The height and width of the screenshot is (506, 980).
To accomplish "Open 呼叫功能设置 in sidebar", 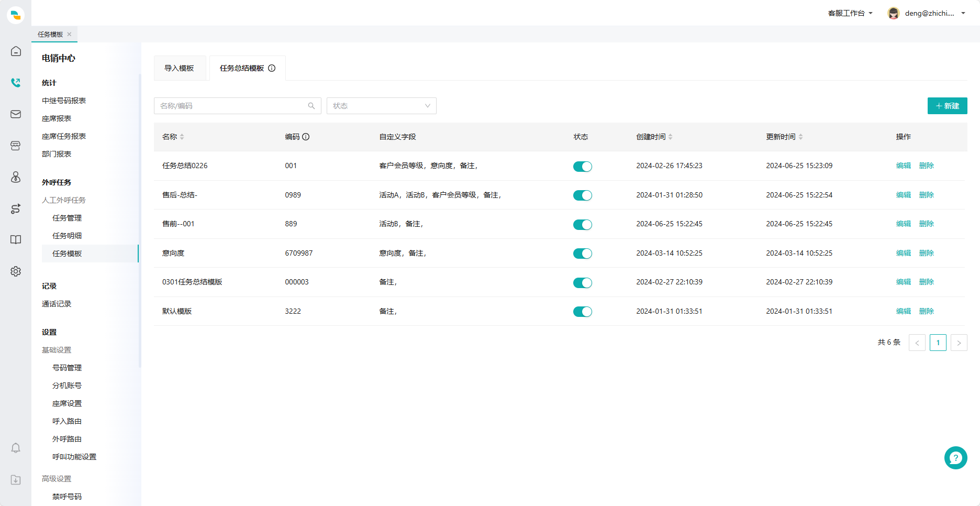I will (74, 457).
